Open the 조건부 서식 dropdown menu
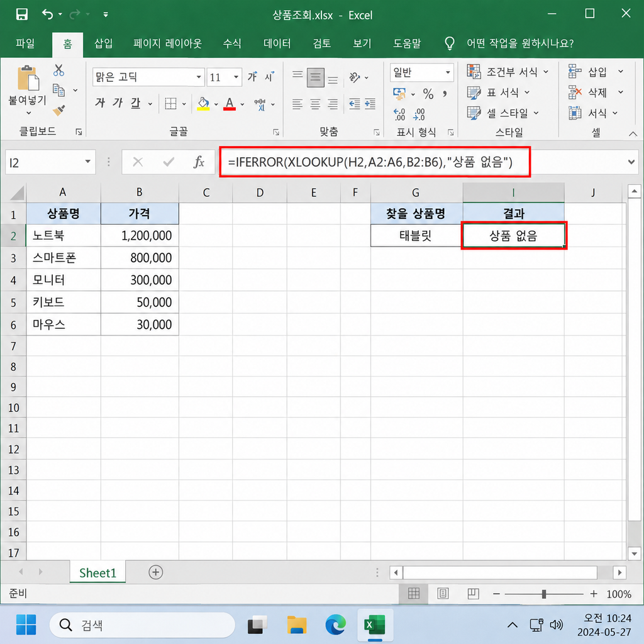 tap(508, 72)
